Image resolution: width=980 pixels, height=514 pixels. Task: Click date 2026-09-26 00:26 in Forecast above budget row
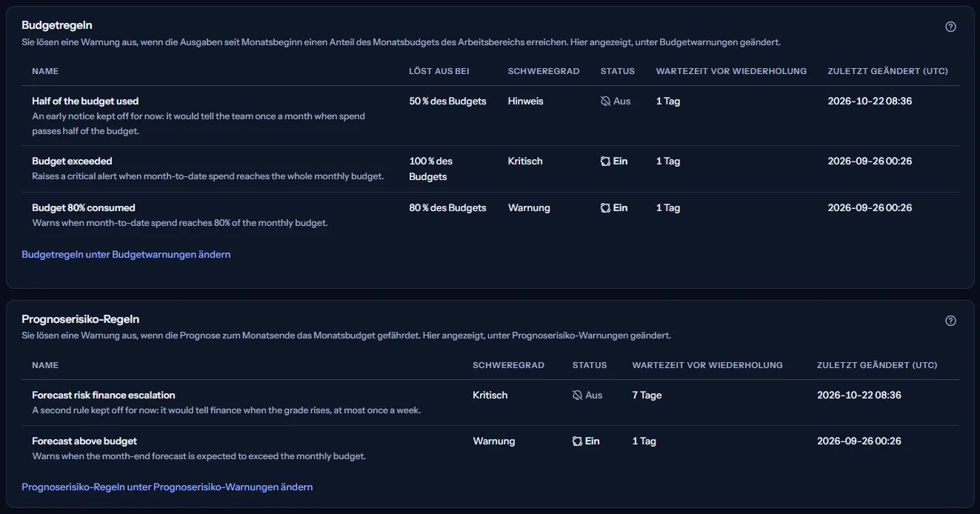859,441
